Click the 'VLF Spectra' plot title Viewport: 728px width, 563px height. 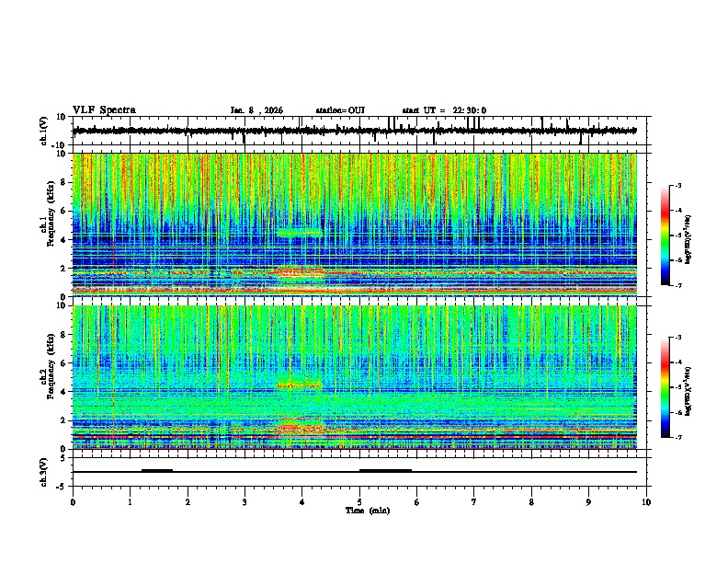[104, 110]
